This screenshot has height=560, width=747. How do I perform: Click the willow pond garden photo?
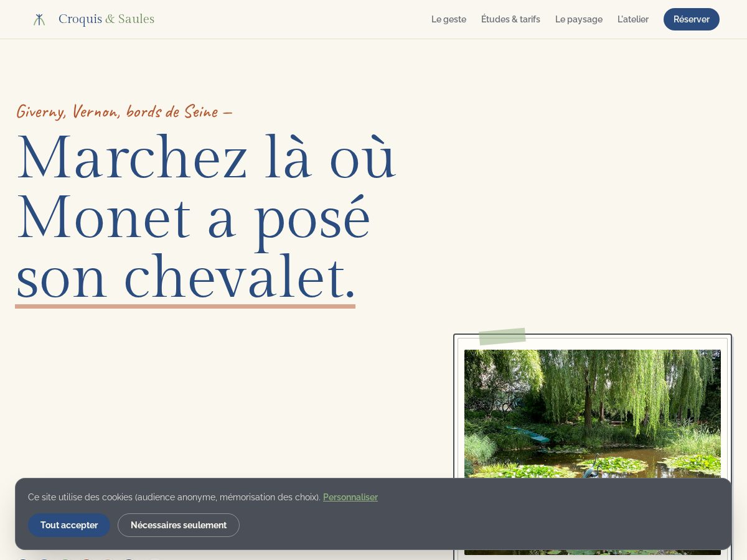tap(593, 452)
